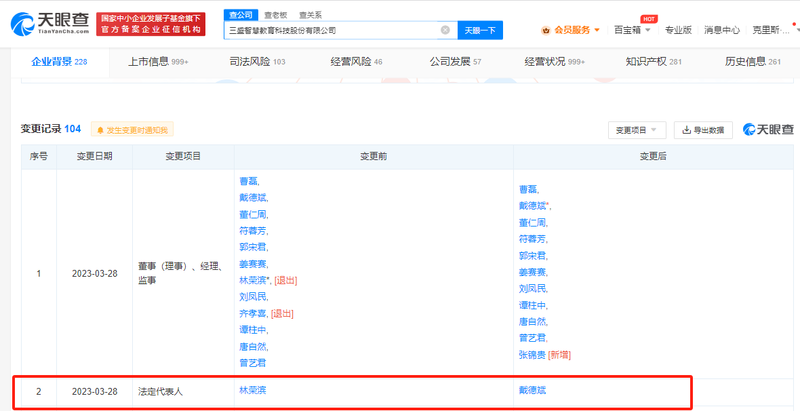Click the 天眼查 watermark logo above table

tap(767, 130)
